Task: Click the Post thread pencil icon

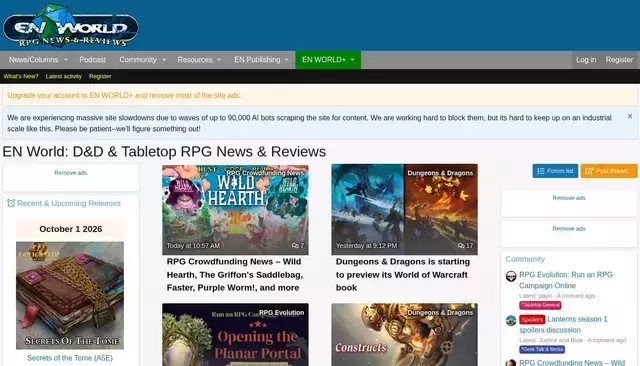Action: point(589,171)
